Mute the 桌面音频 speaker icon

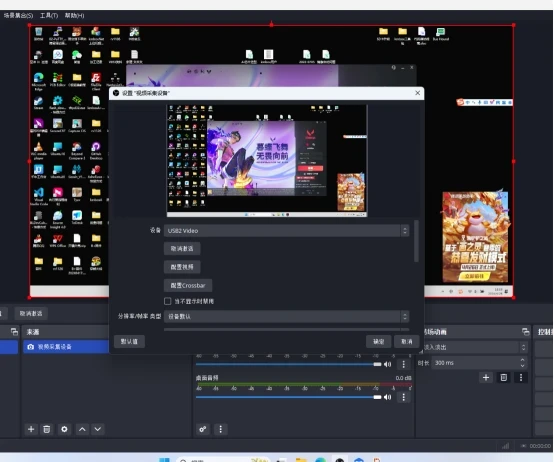point(388,397)
